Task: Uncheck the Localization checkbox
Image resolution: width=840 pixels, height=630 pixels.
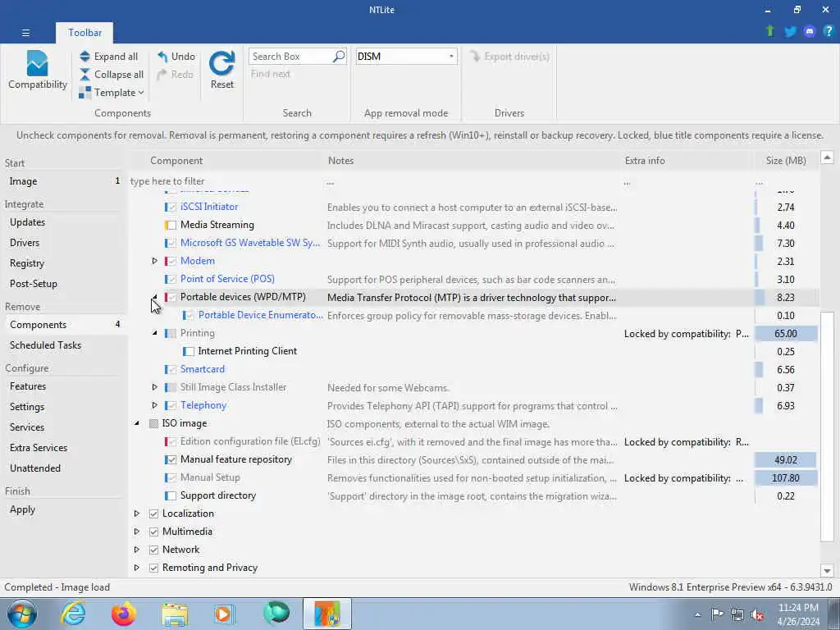Action: pyautogui.click(x=153, y=514)
